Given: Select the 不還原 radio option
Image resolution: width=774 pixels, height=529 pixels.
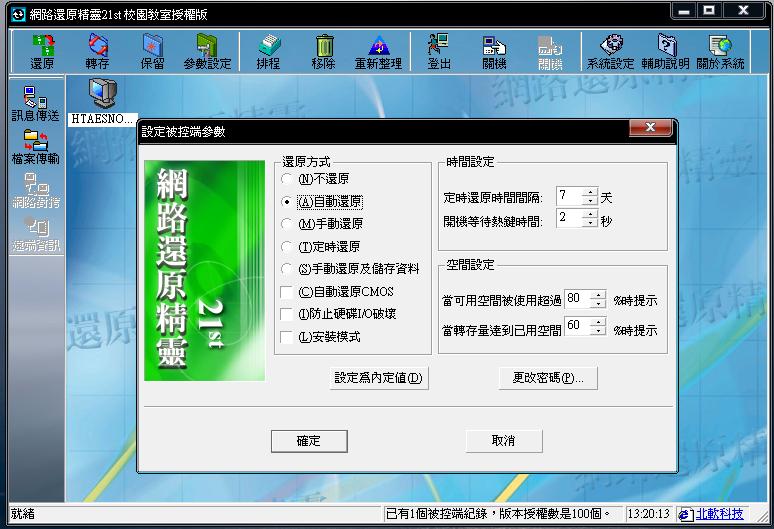Looking at the screenshot, I should [x=288, y=179].
